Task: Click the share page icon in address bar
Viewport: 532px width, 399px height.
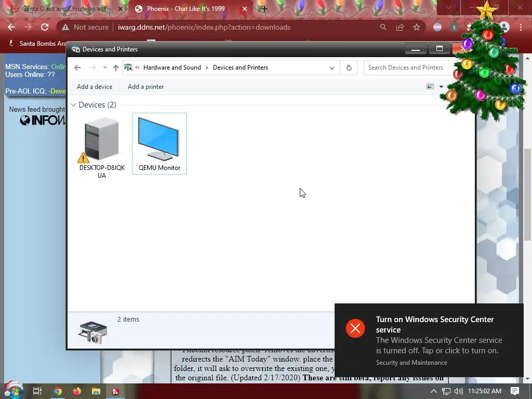Action: coord(400,27)
